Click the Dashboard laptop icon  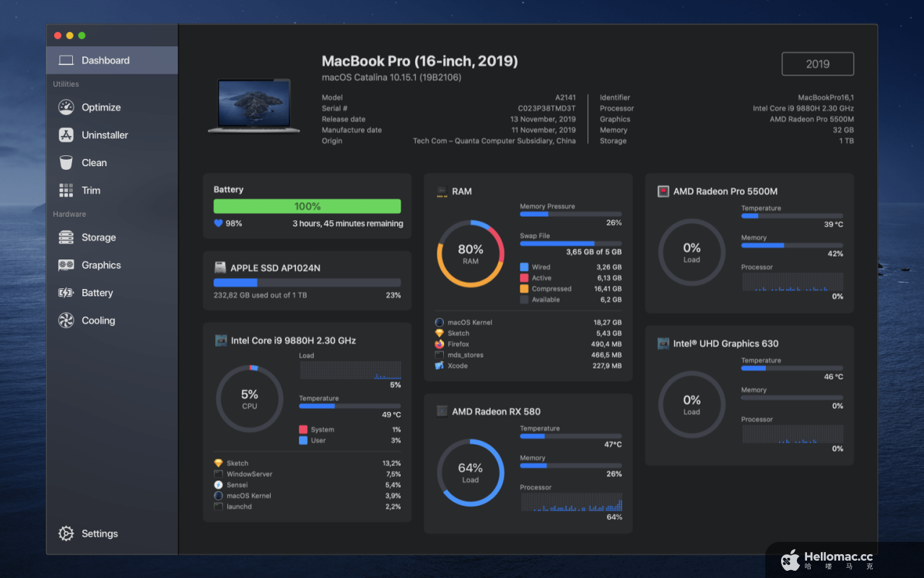(66, 61)
